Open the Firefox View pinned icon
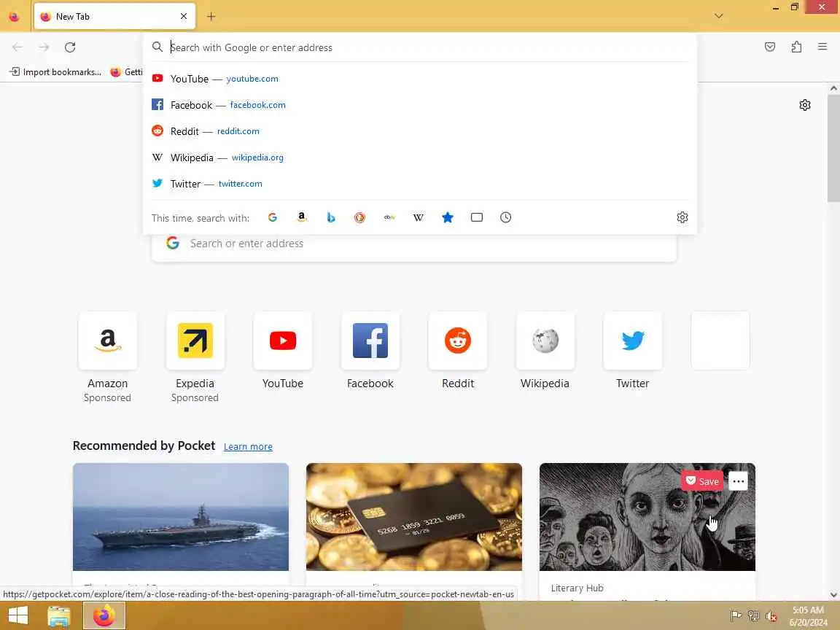 point(15,17)
